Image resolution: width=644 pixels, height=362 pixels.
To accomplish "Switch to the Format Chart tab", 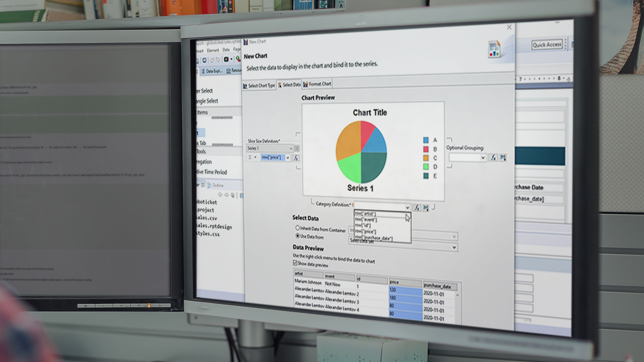I will coord(317,84).
